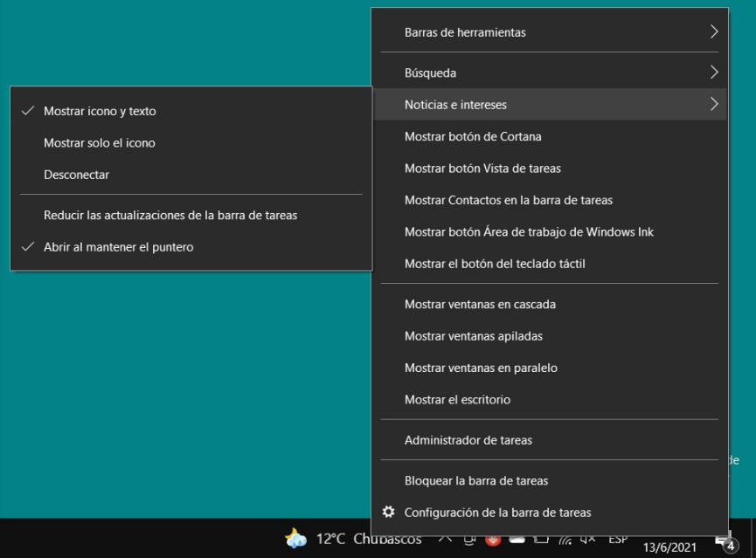The image size is (756, 558).
Task: Expand the Búsqueda submenu
Action: pyautogui.click(x=428, y=72)
